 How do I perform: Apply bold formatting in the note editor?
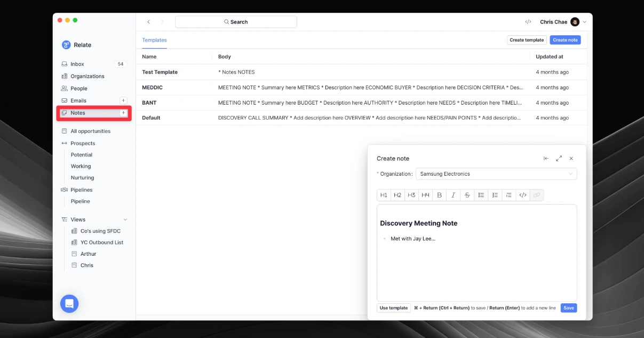439,195
